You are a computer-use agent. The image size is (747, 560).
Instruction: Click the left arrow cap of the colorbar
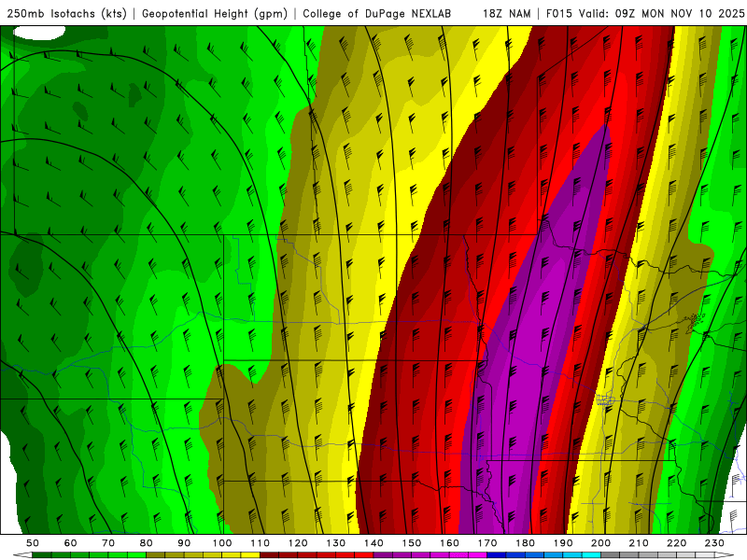[x=22, y=555]
